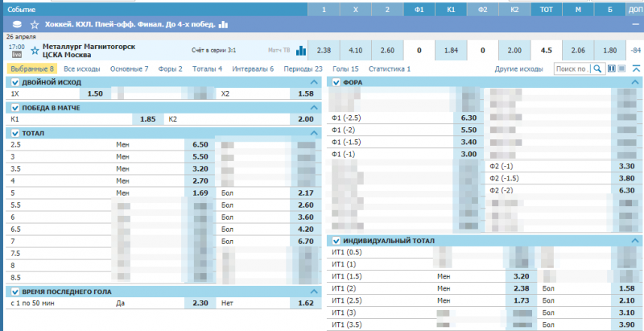
Task: Collapse the ВРЕМЯ ПОСЛЕДНЕГО ГОЛА section
Action: [x=314, y=292]
